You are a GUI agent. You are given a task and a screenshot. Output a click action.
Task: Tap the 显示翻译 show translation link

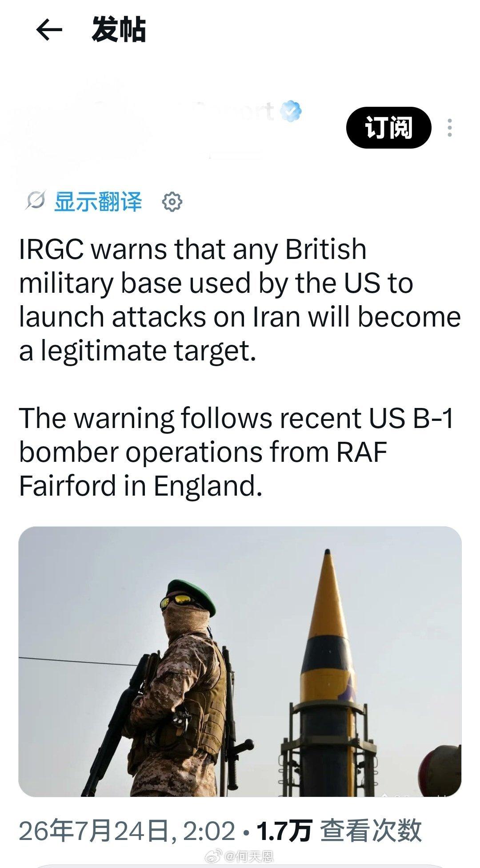(x=98, y=202)
